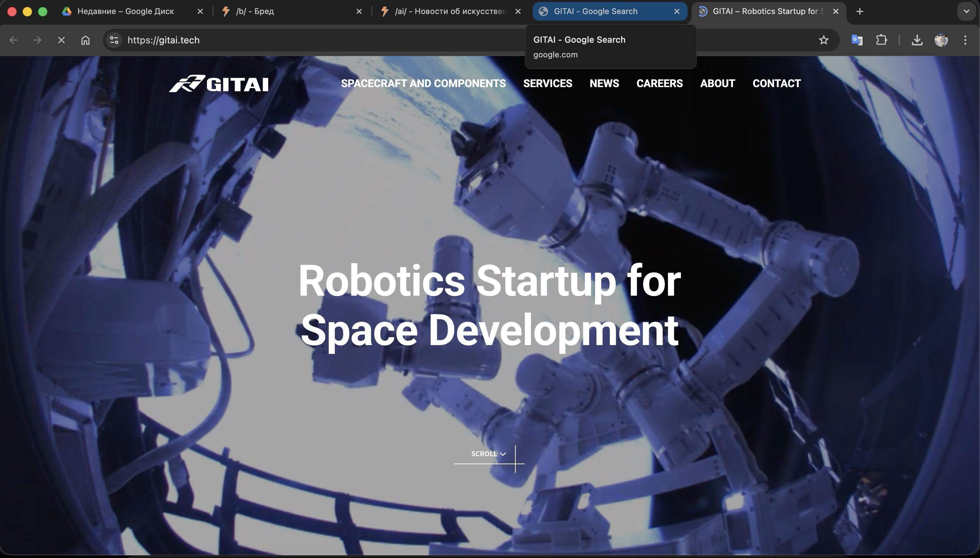Bookmark this page with the star icon

point(824,40)
